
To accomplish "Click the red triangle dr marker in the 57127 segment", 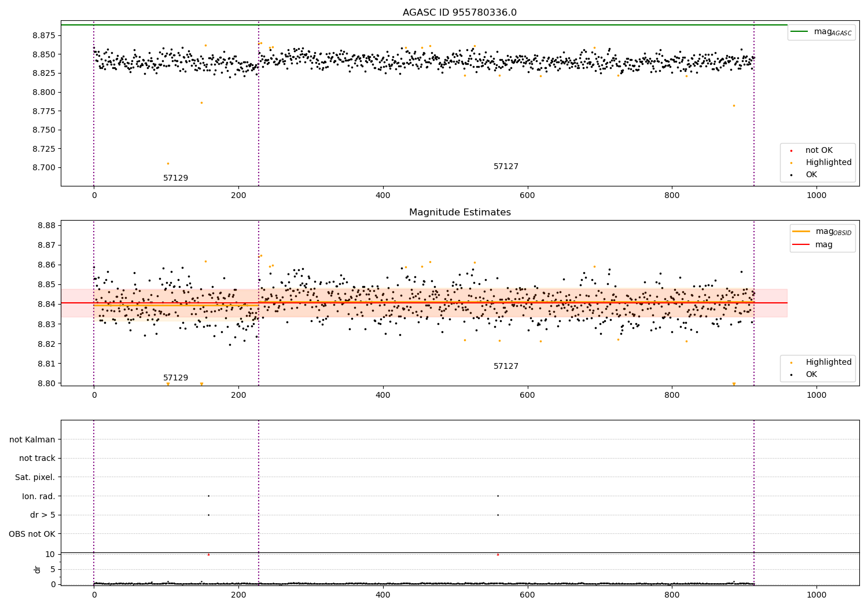I will [498, 554].
